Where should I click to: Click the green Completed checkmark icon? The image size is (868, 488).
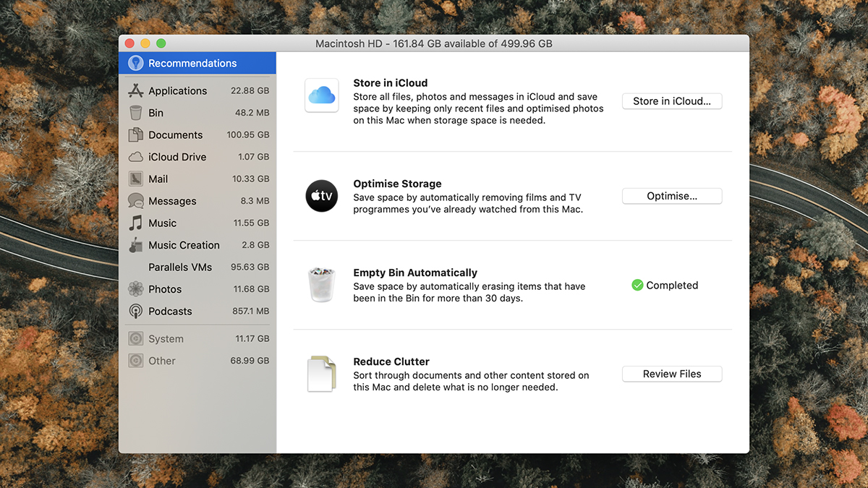pos(637,286)
